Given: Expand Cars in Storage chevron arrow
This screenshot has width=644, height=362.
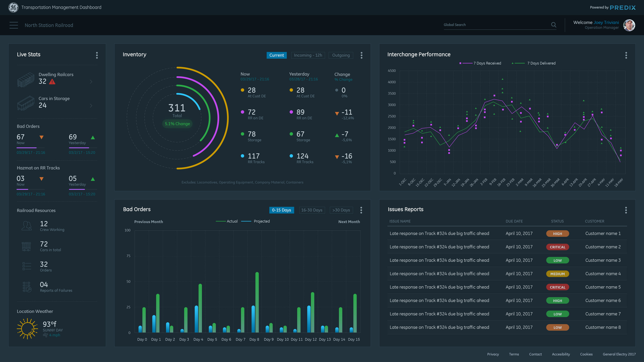Looking at the screenshot, I should point(91,106).
